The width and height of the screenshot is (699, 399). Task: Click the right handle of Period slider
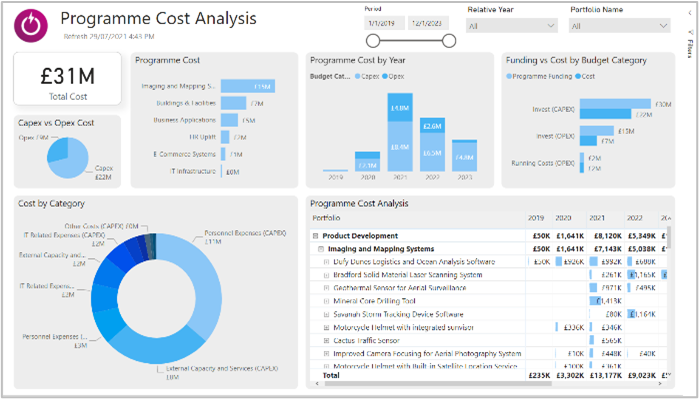[x=449, y=41]
